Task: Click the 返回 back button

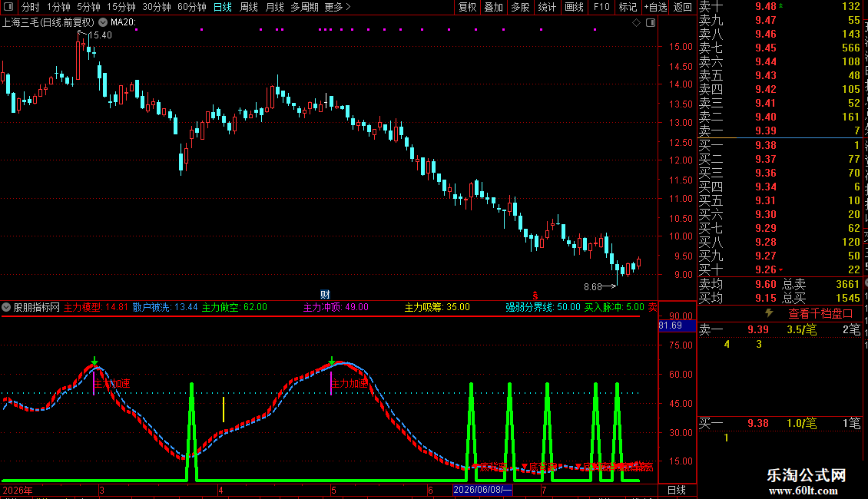Action: (683, 7)
